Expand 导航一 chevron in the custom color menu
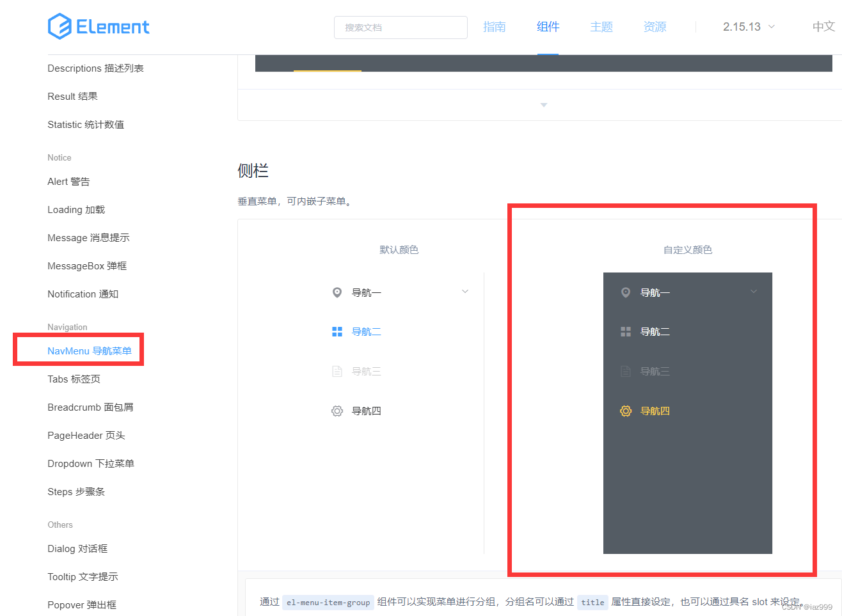842x616 pixels. 753,291
